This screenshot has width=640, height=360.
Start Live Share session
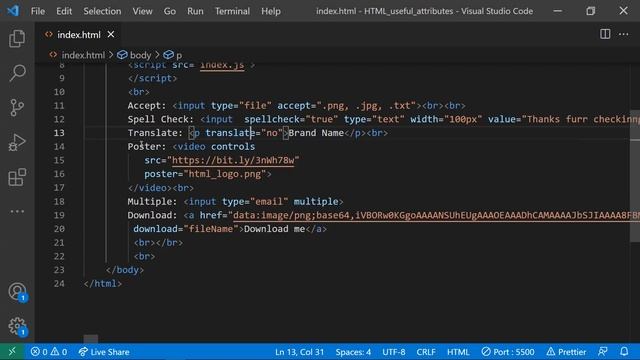point(104,352)
